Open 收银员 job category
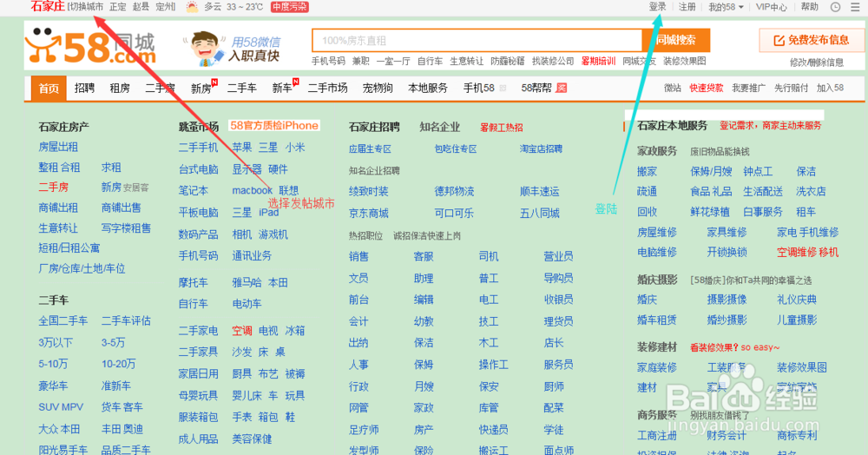 click(558, 300)
